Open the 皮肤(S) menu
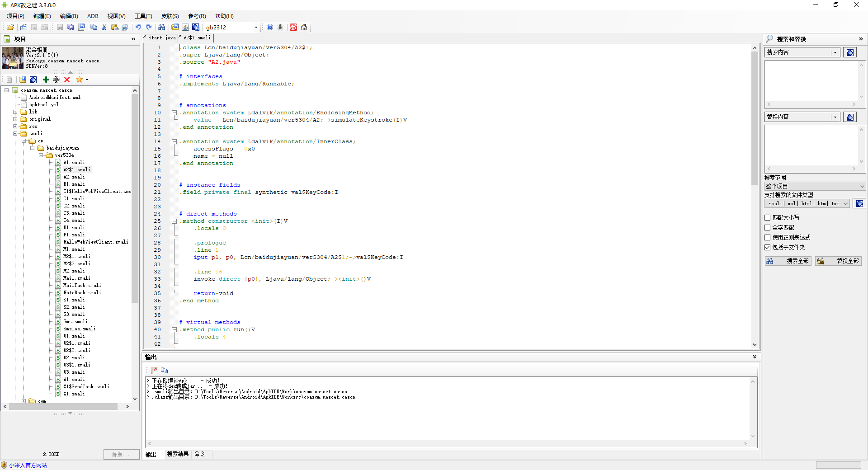 click(170, 16)
